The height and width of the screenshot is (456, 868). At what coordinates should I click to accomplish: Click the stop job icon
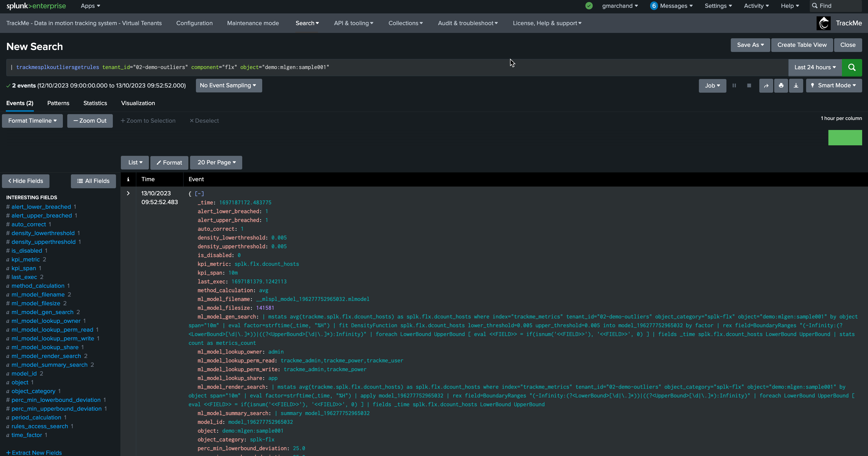[x=749, y=86]
